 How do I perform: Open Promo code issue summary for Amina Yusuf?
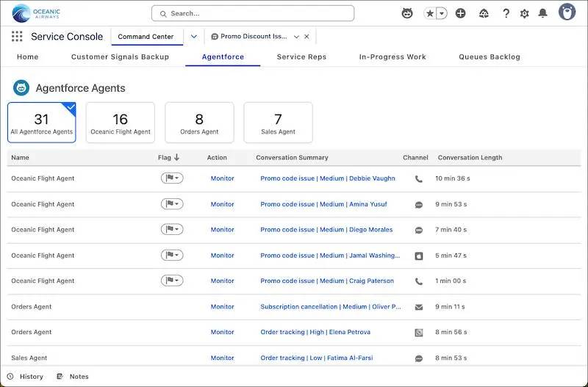tap(323, 204)
